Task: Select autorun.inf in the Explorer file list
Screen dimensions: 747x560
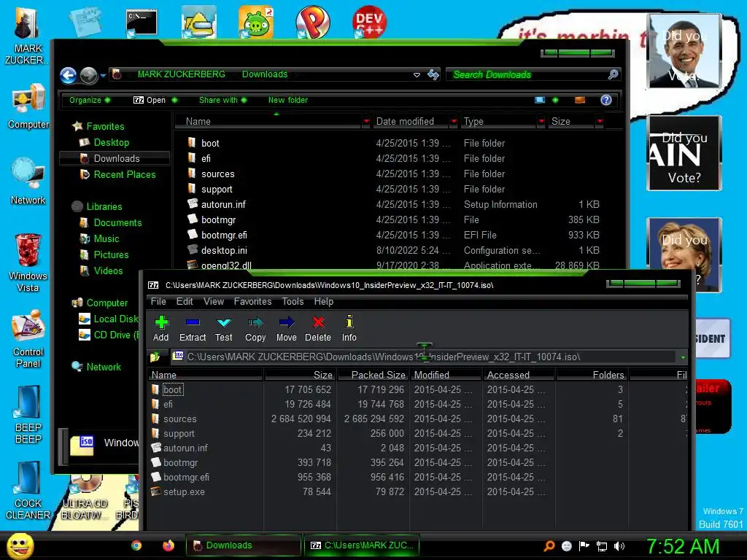Action: point(223,204)
